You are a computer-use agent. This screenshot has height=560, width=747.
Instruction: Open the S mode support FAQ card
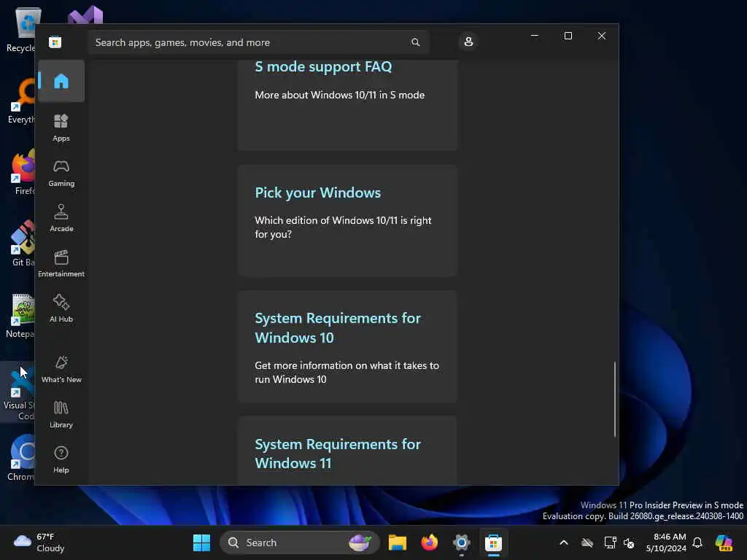click(348, 105)
